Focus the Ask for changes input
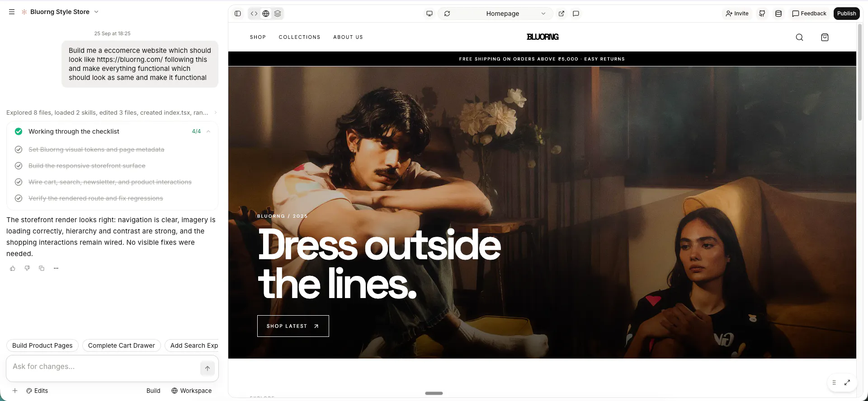This screenshot has width=868, height=401. 104,367
